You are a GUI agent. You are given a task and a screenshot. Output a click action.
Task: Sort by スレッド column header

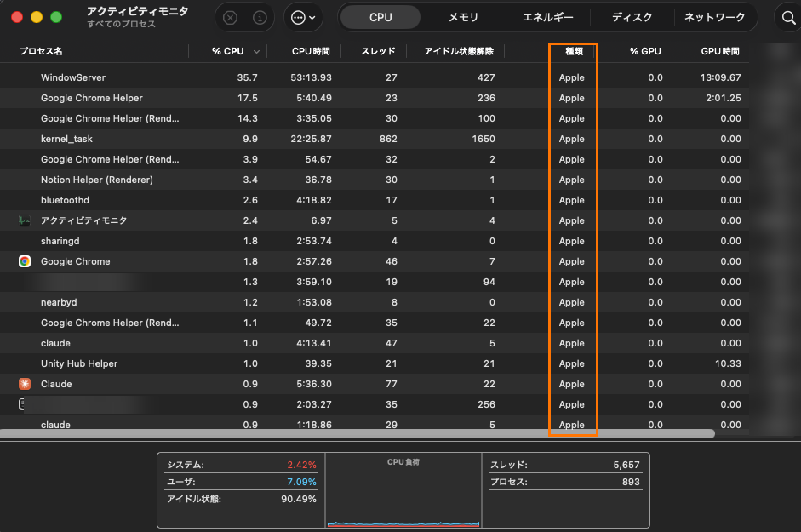coord(378,52)
